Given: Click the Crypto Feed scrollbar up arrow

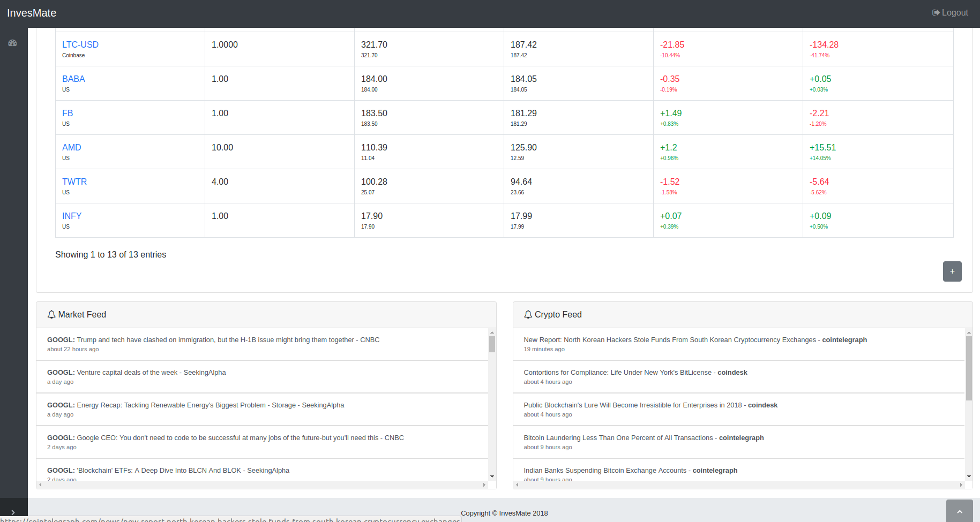Looking at the screenshot, I should (969, 332).
